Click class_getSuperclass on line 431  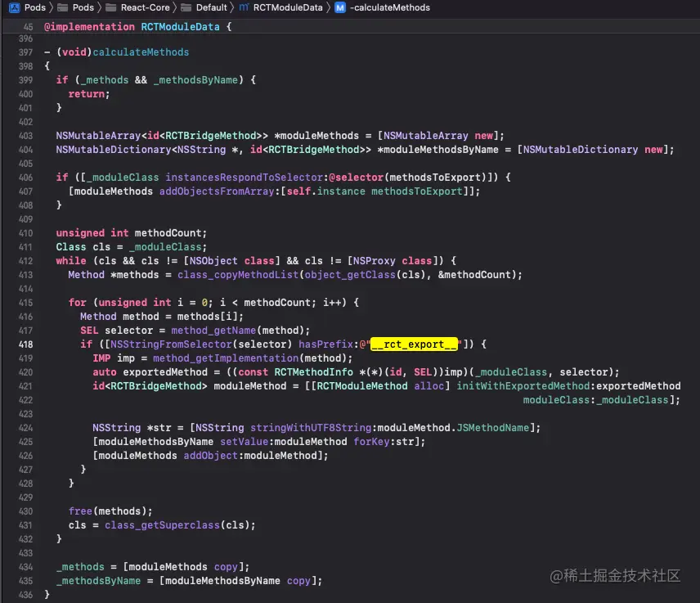tap(162, 525)
